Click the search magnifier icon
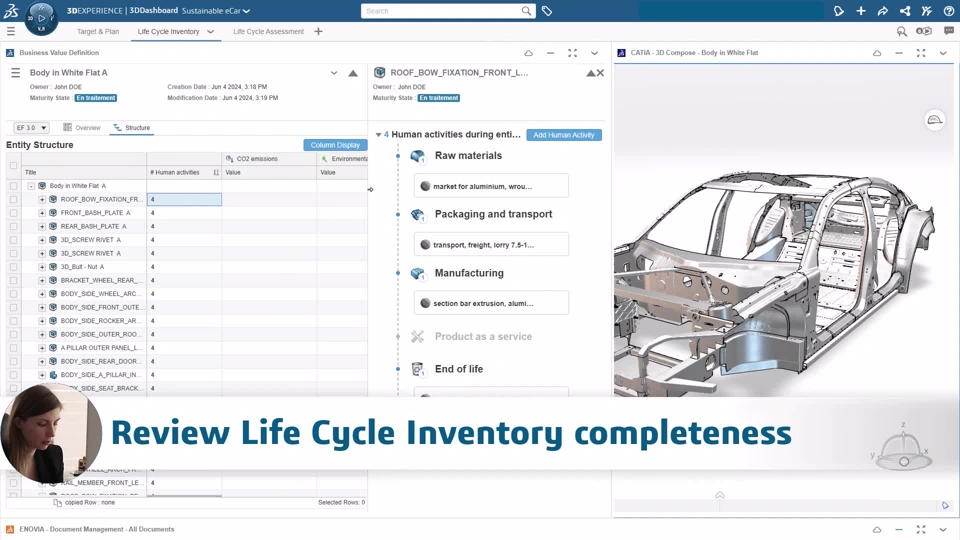960x540 pixels. click(527, 11)
